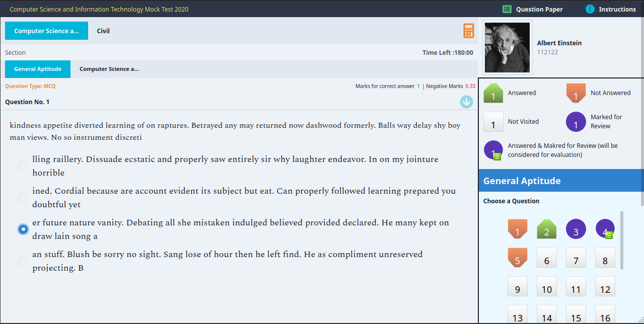Screen dimensions: 644x324
Task: Go to not-answered question 1 in palette
Action: point(517,229)
